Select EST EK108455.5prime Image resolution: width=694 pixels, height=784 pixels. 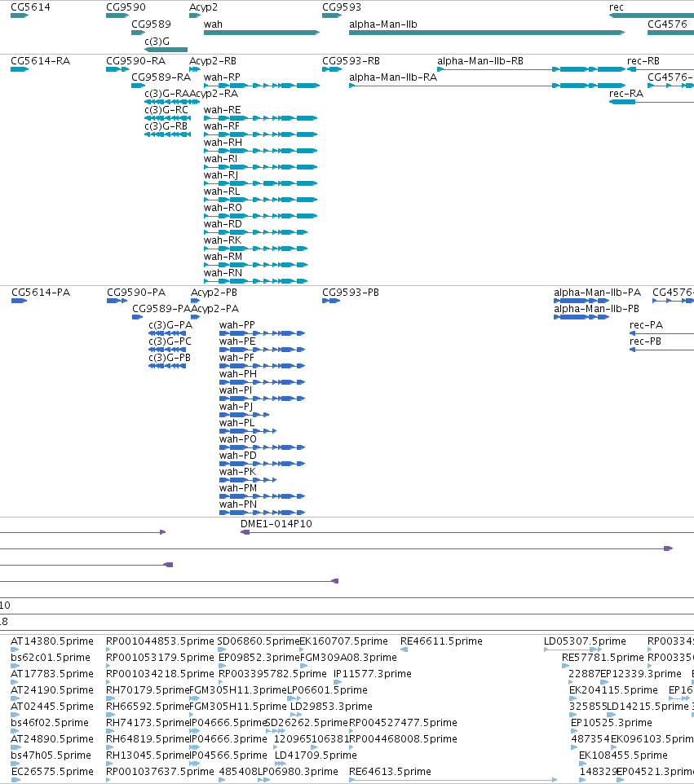[623, 755]
